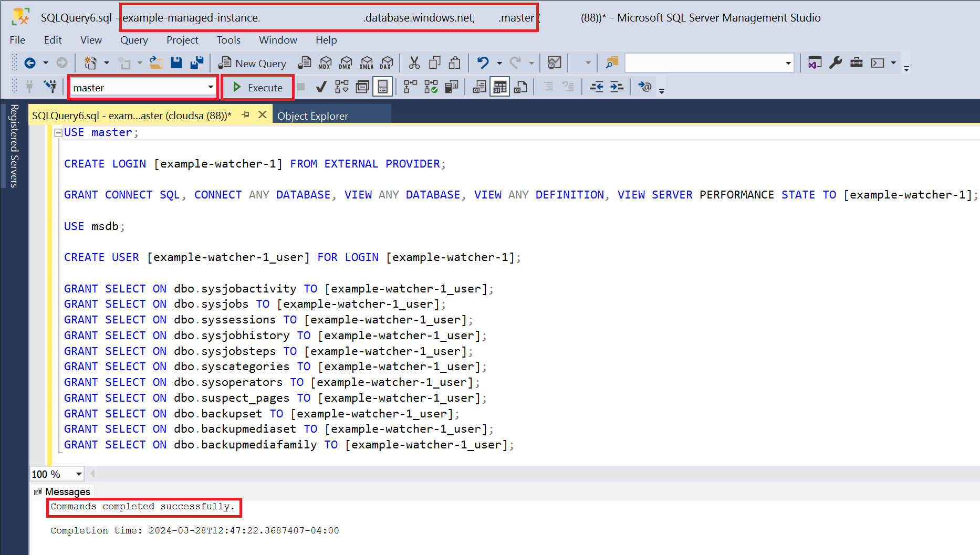Select the Display Estimated Execution Plan icon

tap(341, 87)
